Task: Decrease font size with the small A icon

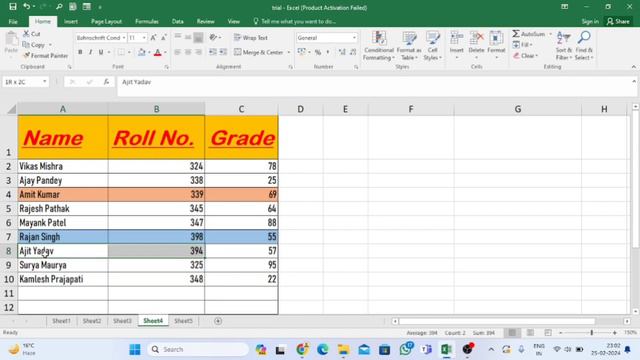Action: (x=164, y=38)
